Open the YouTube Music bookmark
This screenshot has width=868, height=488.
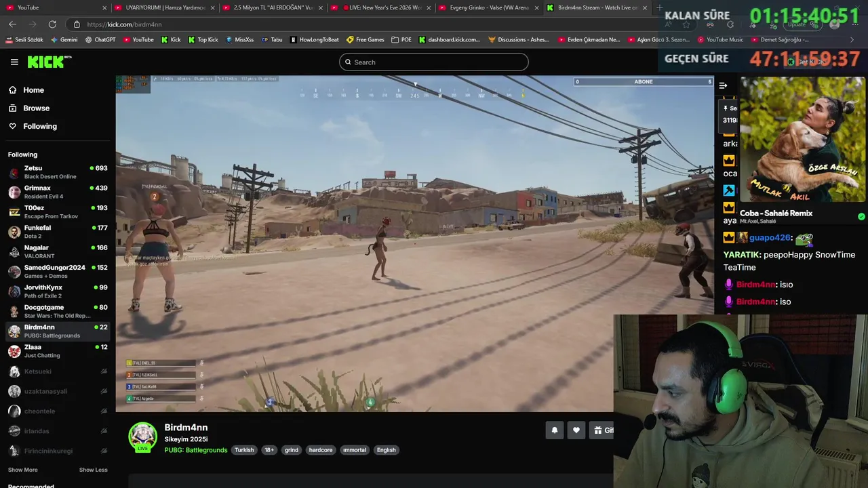pos(720,40)
